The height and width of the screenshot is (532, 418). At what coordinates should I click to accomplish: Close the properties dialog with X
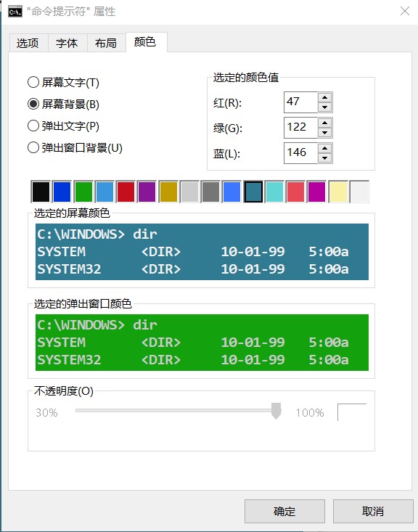(x=405, y=11)
